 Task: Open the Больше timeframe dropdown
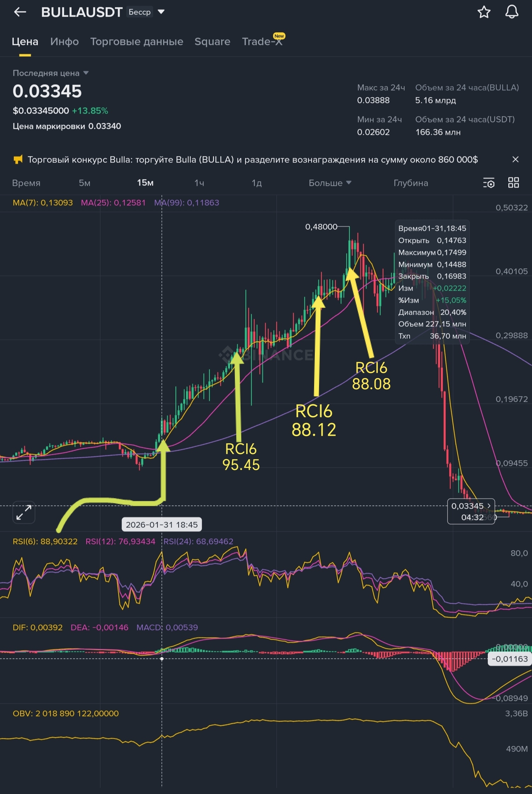pos(330,183)
